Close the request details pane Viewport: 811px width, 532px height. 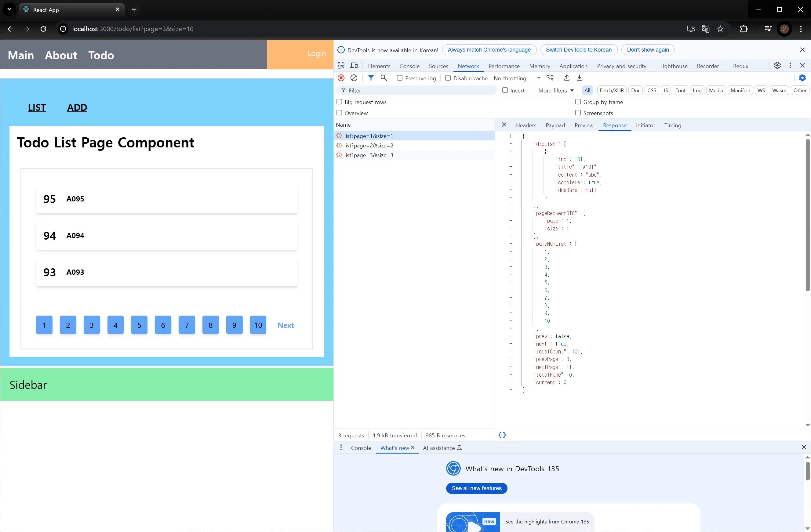504,125
